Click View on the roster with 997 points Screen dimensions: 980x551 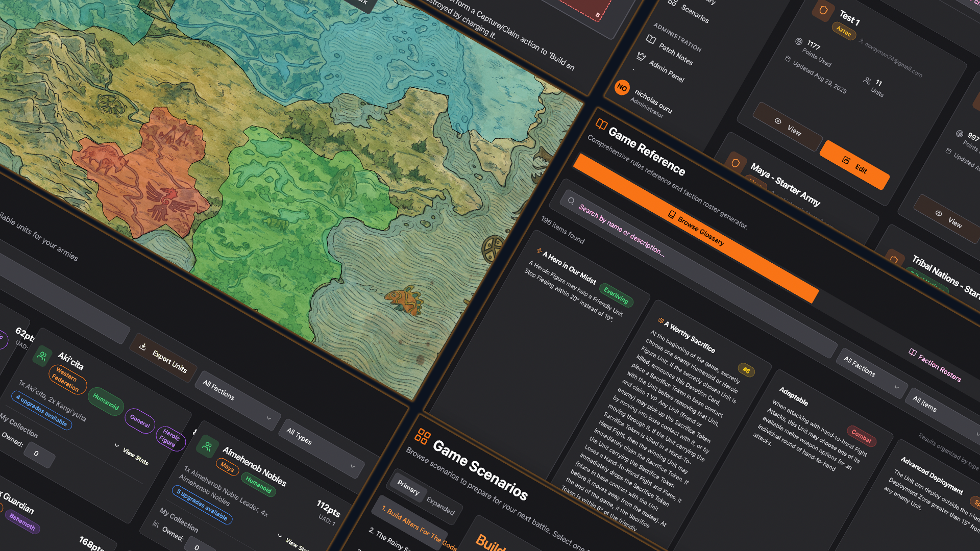click(x=947, y=218)
